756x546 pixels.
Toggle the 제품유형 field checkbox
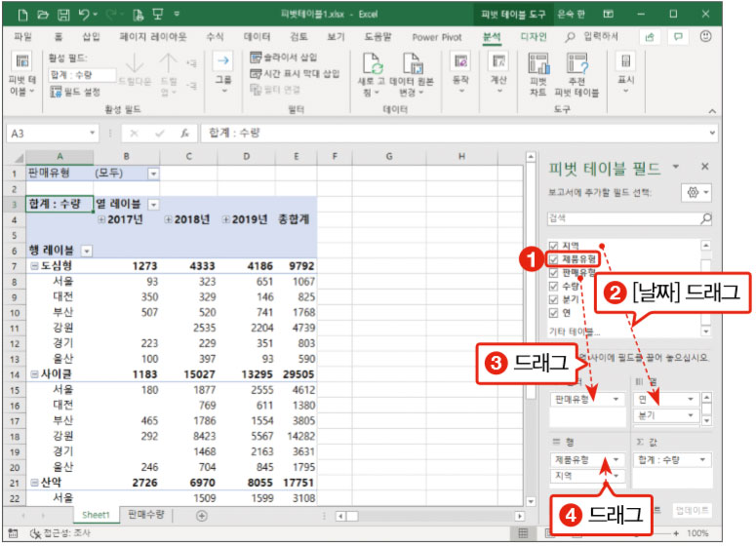click(x=553, y=259)
